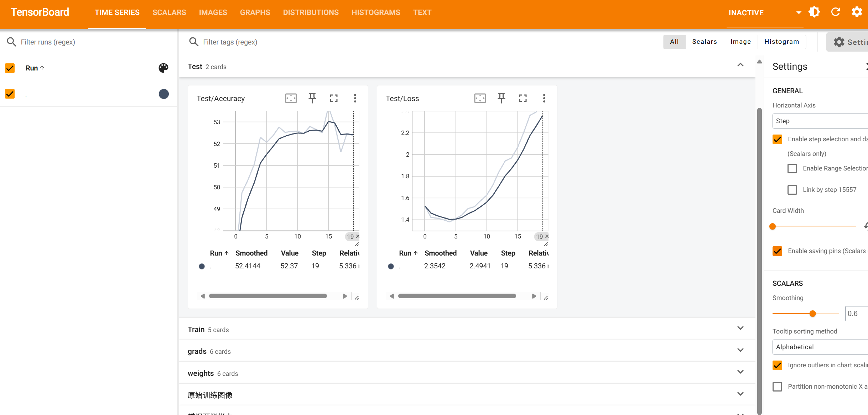The width and height of the screenshot is (868, 415).
Task: Open the DISTRIBUTIONS tab
Action: coord(311,12)
